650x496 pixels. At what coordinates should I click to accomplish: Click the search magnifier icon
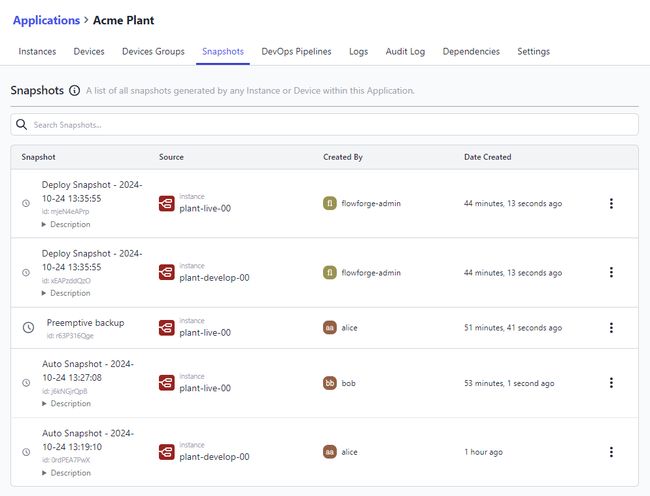21,124
